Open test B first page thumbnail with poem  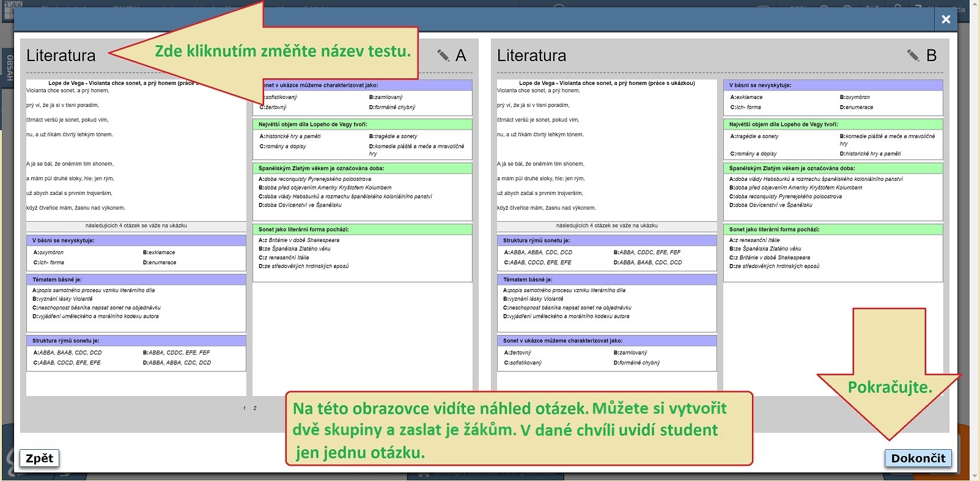(x=607, y=238)
